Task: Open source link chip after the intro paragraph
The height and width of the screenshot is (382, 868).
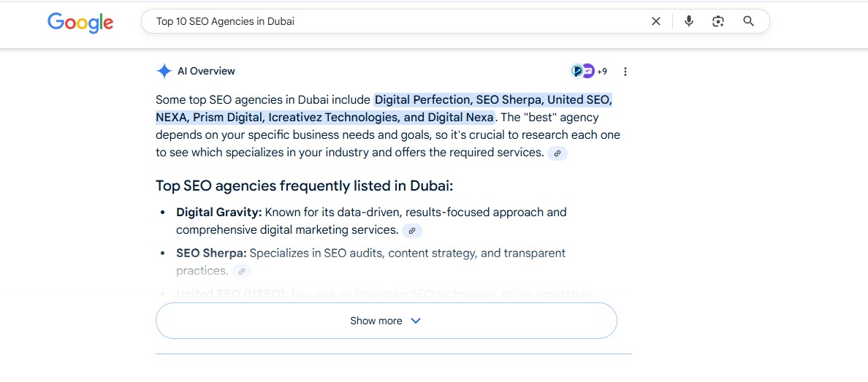Action: pyautogui.click(x=557, y=153)
